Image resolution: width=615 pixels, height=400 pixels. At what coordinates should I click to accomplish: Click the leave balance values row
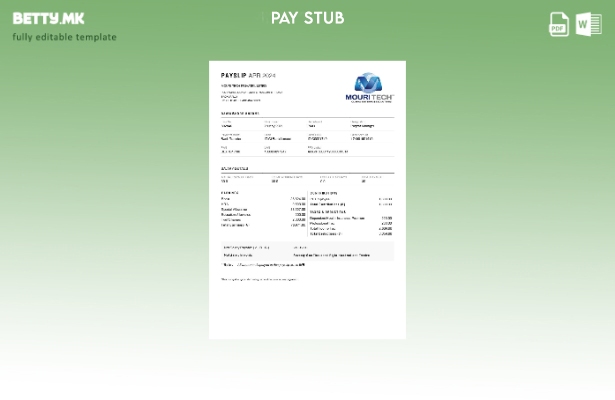coord(300,181)
